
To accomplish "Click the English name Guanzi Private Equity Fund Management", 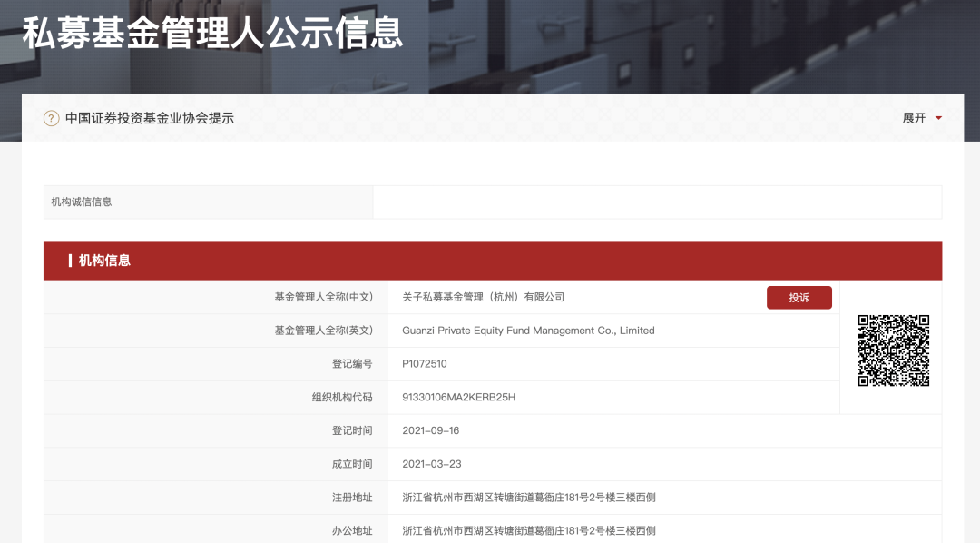I will coord(528,331).
